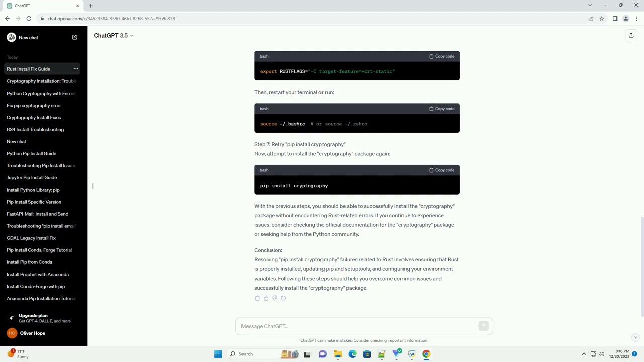The image size is (644, 362).
Task: Give the response a thumbs up
Action: click(266, 298)
